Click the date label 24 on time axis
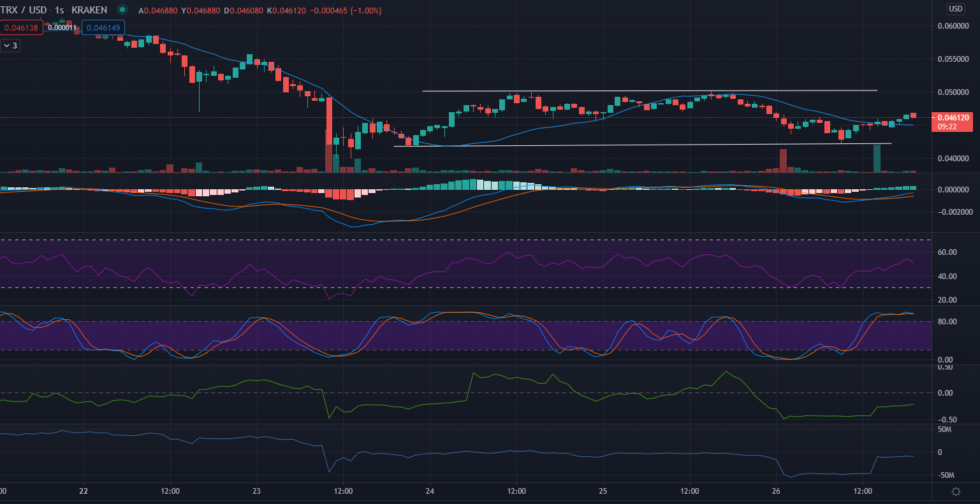 [x=430, y=491]
